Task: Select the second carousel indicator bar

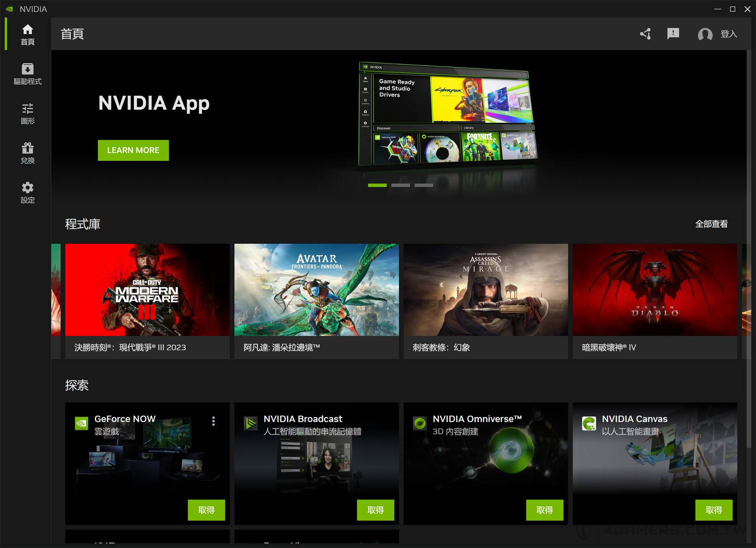Action: click(x=400, y=185)
